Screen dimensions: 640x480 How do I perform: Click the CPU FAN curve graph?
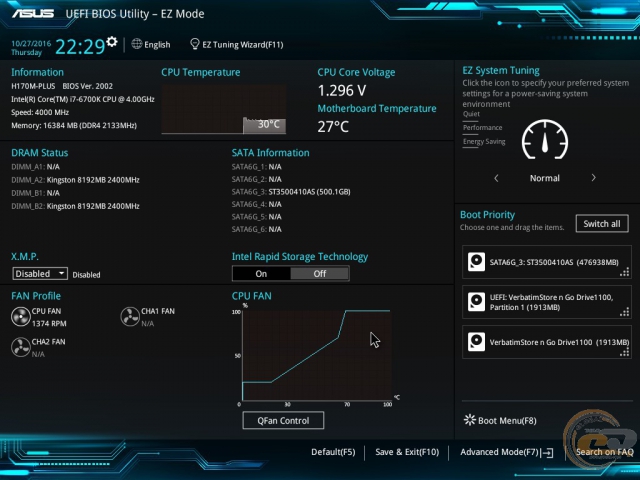click(x=317, y=355)
